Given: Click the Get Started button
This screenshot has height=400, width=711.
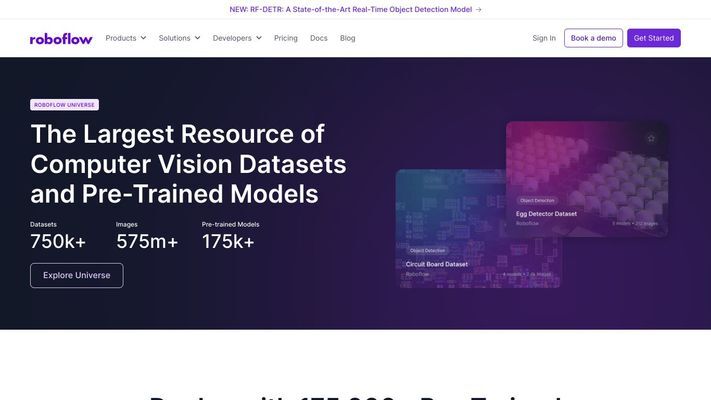Looking at the screenshot, I should [654, 38].
